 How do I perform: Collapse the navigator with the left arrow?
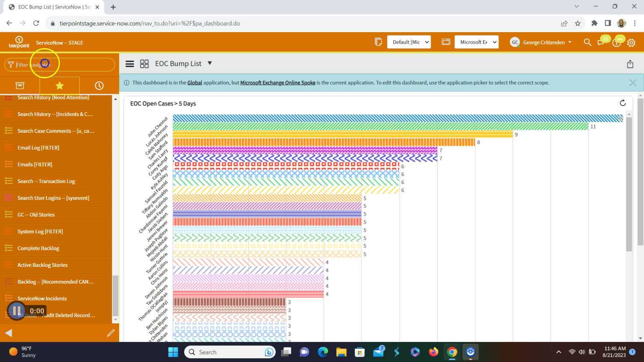tap(8, 333)
